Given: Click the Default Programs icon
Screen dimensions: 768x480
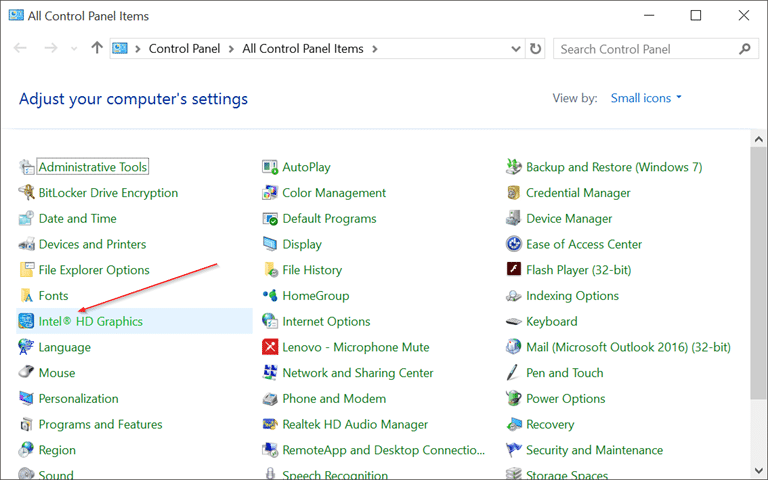Looking at the screenshot, I should (x=270, y=218).
